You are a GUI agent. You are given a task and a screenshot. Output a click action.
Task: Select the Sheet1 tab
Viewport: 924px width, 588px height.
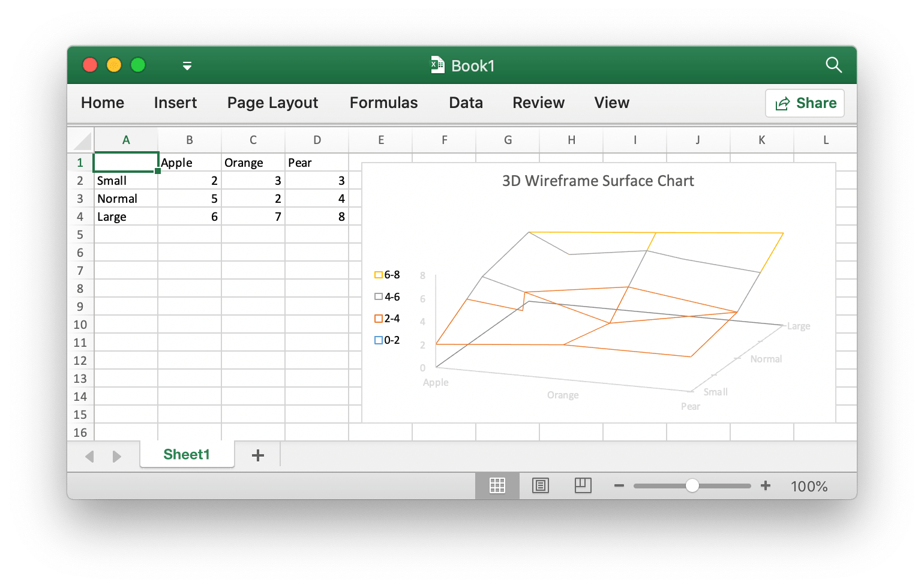click(187, 454)
